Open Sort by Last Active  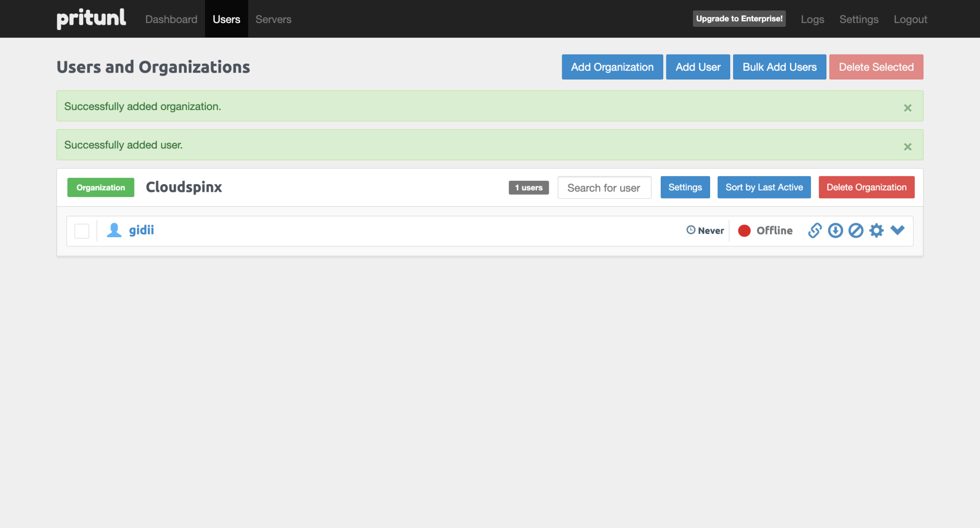764,187
